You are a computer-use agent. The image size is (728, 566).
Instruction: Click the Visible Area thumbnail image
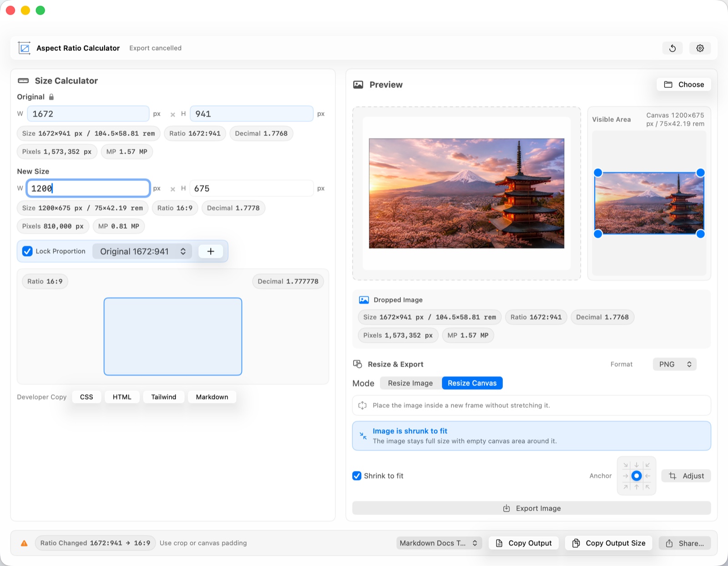(649, 203)
